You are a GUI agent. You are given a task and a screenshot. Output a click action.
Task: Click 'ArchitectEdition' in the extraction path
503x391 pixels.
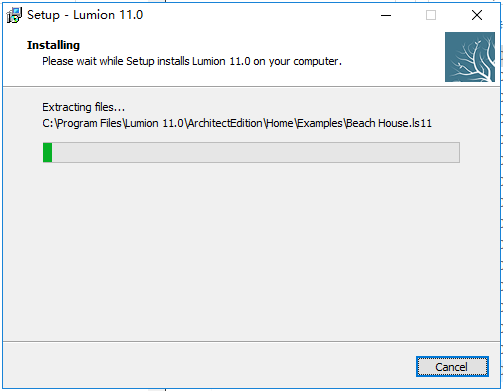coord(226,123)
